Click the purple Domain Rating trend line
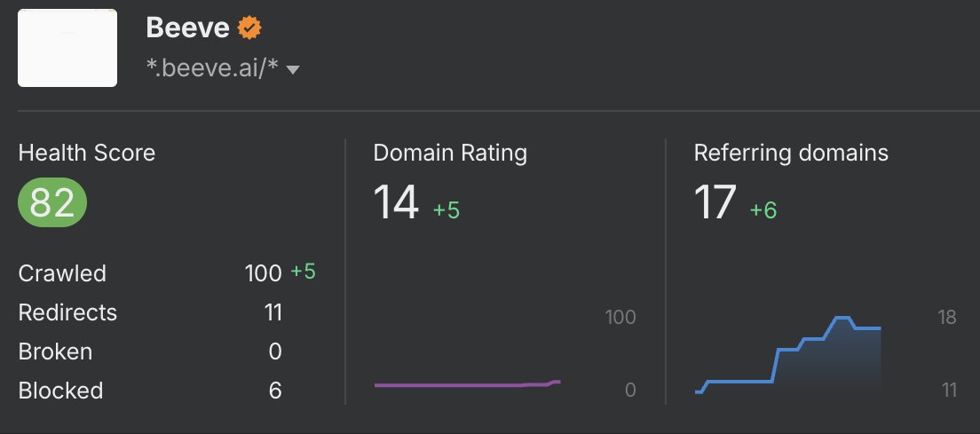This screenshot has height=434, width=980. (x=468, y=384)
